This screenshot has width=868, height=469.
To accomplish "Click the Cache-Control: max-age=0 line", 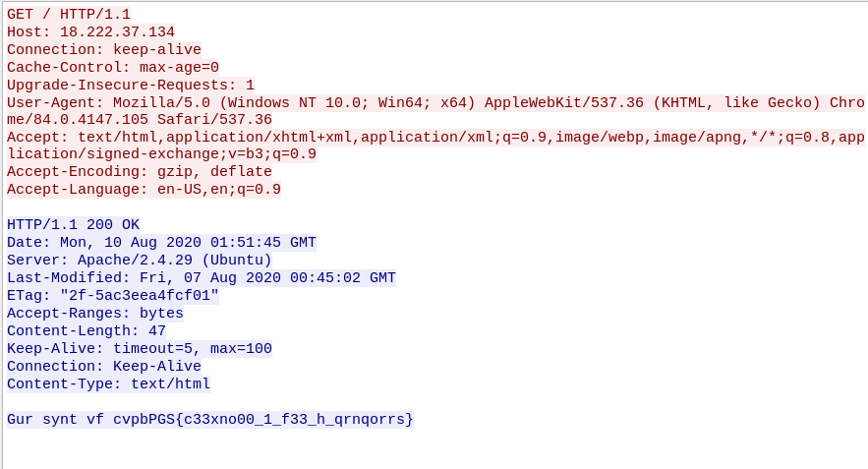I will tap(113, 67).
